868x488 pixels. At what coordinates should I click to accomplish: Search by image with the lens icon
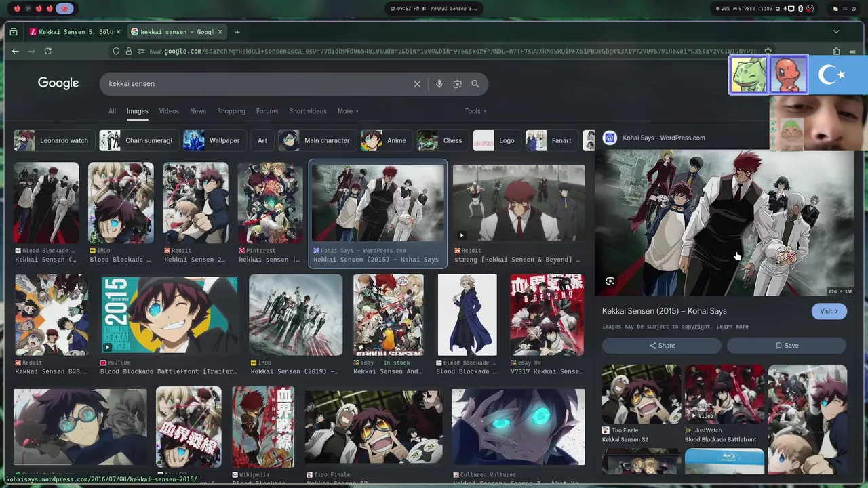click(x=457, y=84)
